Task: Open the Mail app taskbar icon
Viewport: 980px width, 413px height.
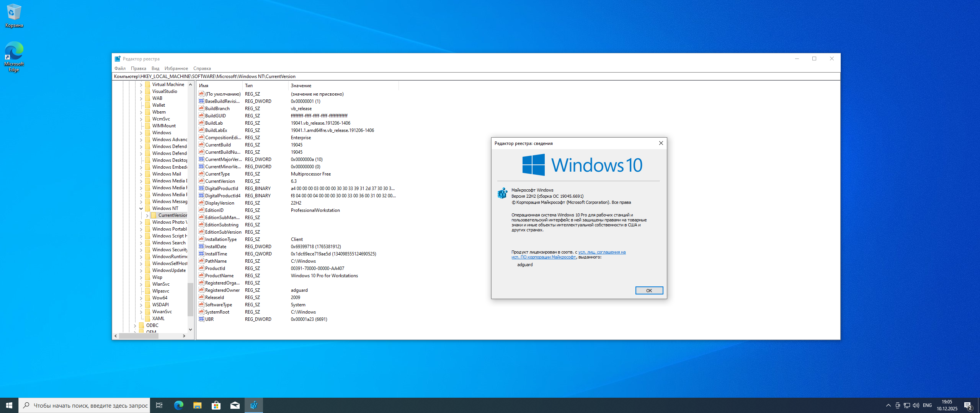Action: pos(235,405)
